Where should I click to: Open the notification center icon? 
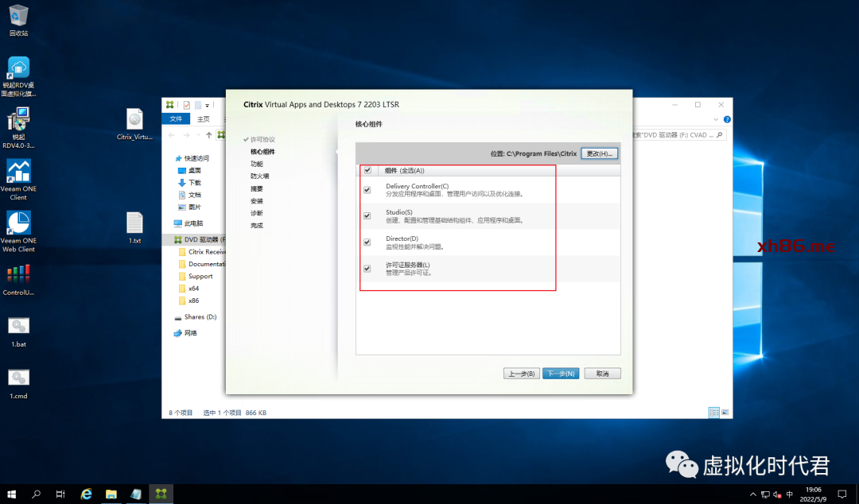[x=842, y=494]
